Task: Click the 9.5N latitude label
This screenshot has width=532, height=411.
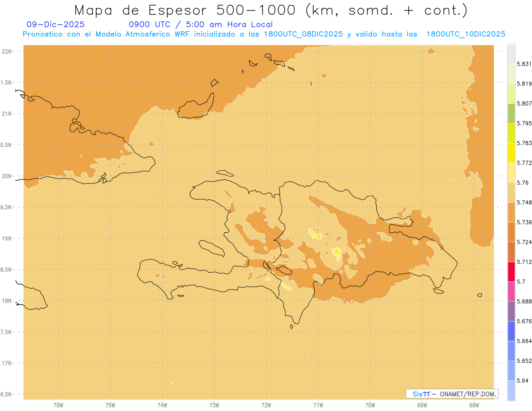Action: point(7,207)
